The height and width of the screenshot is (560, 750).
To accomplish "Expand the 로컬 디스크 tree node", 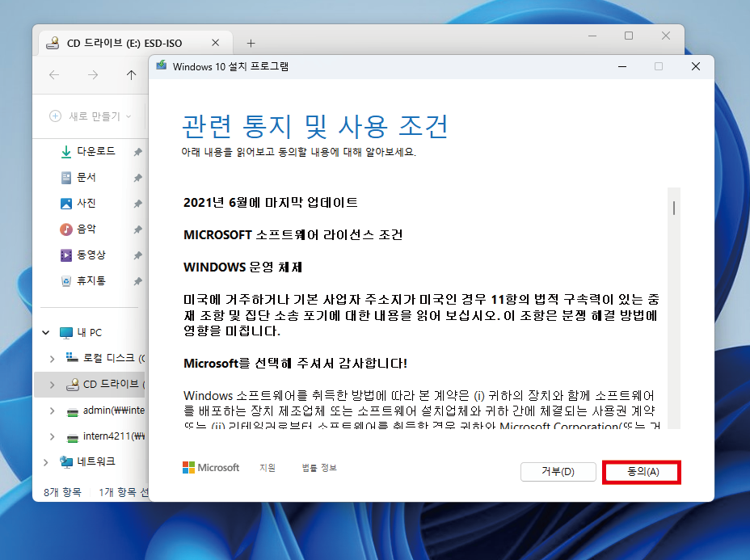I will click(x=53, y=359).
